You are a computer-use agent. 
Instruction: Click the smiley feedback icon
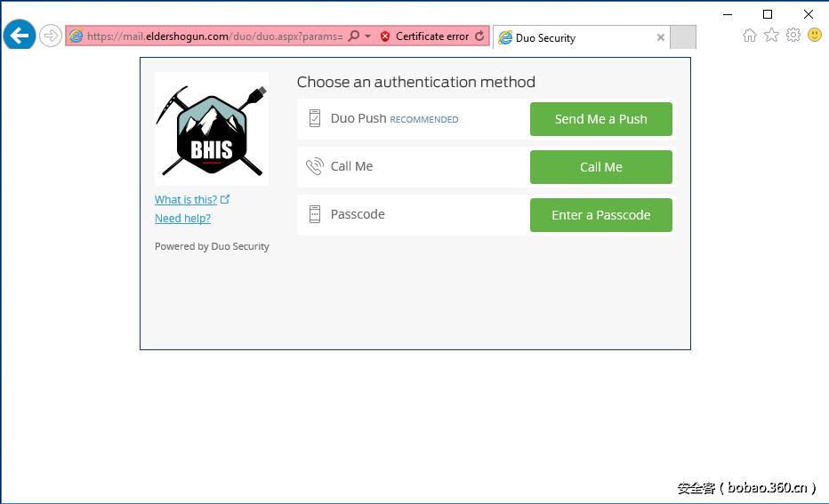(814, 36)
